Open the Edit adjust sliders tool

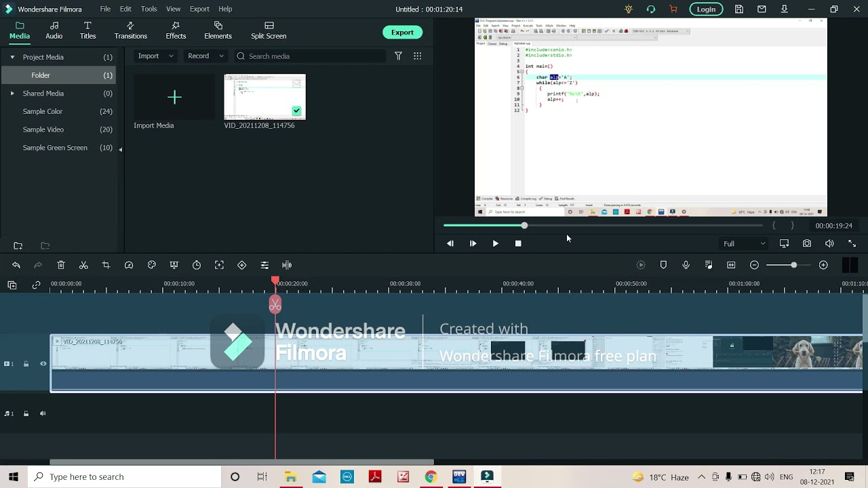point(264,265)
